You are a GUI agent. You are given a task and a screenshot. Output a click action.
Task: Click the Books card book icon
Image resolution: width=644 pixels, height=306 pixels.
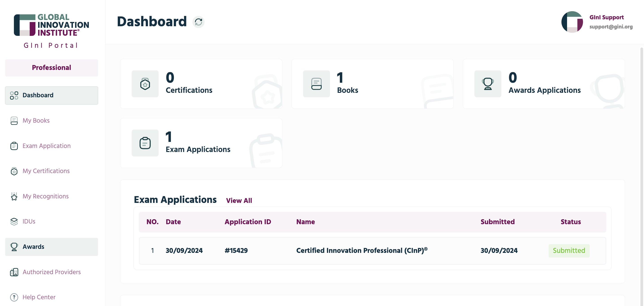[x=316, y=84]
